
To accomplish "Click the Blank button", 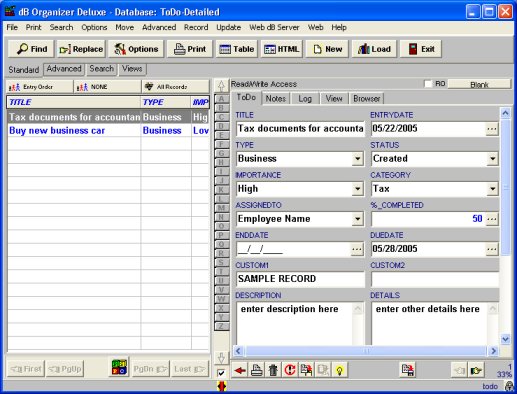I will click(479, 84).
